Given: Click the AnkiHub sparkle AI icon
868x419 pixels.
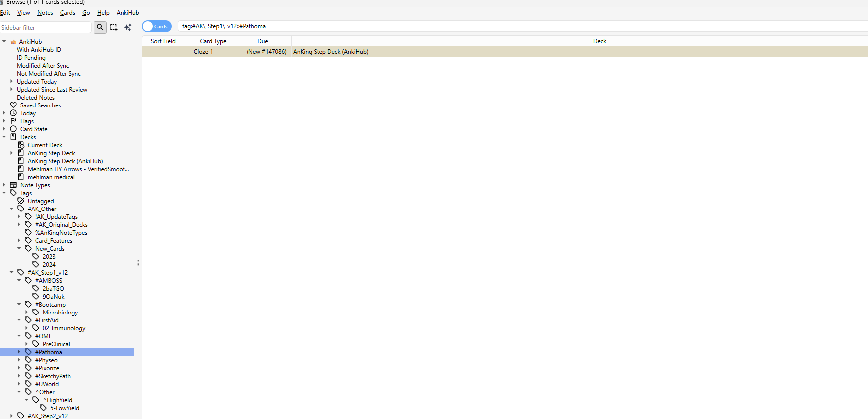Looking at the screenshot, I should 128,27.
